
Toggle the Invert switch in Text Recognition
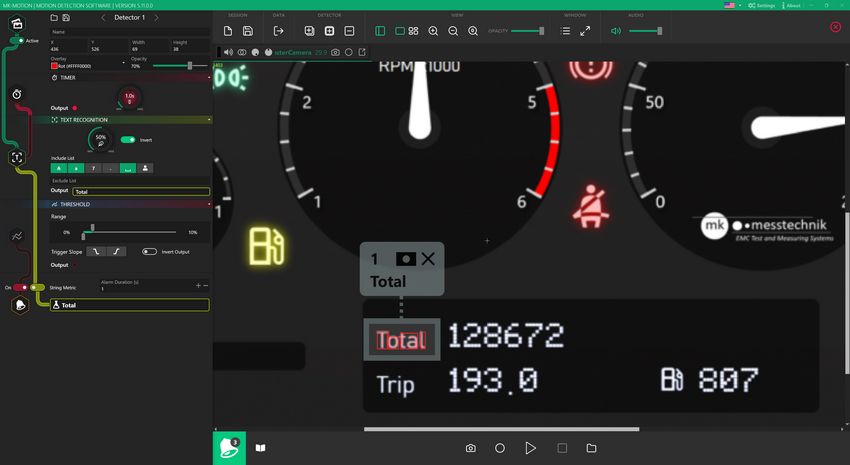128,140
